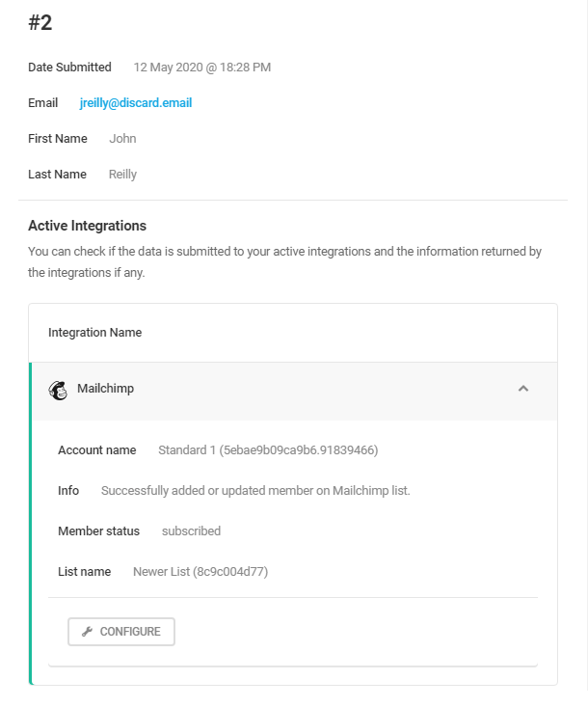Click the First Name label
This screenshot has width=588, height=707.
pyautogui.click(x=58, y=139)
